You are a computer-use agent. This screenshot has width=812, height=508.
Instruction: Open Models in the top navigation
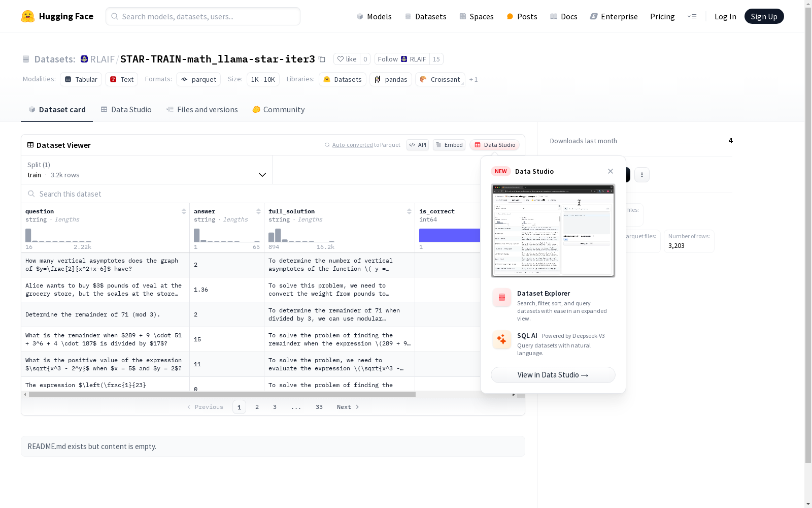point(374,16)
